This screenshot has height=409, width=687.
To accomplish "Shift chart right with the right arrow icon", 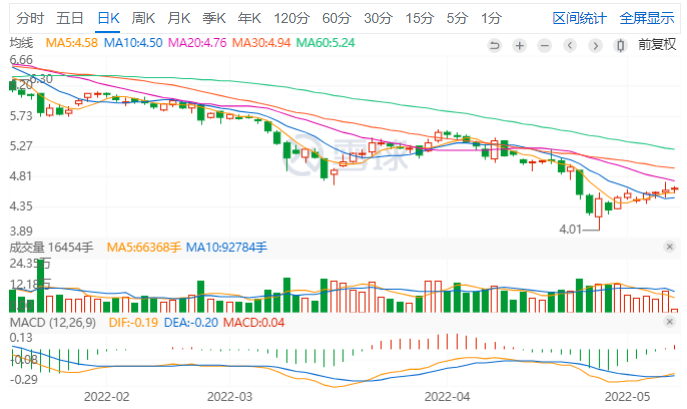I will click(595, 45).
